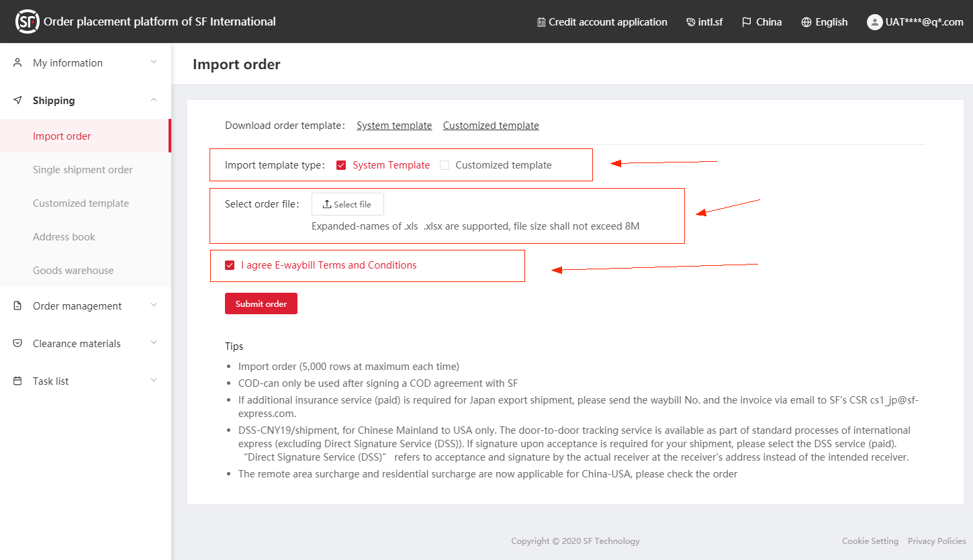Viewport: 973px width, 560px height.
Task: Expand Order management chevron
Action: click(x=154, y=306)
